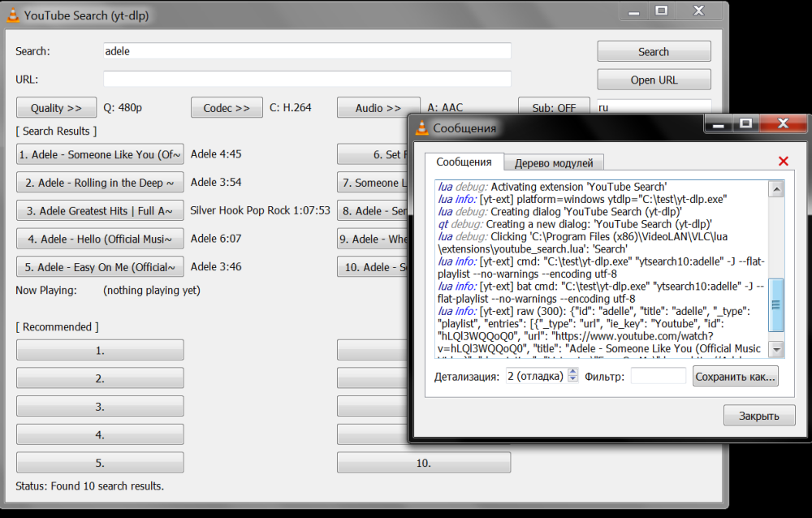Play result 2 Adele - Rolling in the Deep
This screenshot has width=812, height=518.
coord(100,183)
